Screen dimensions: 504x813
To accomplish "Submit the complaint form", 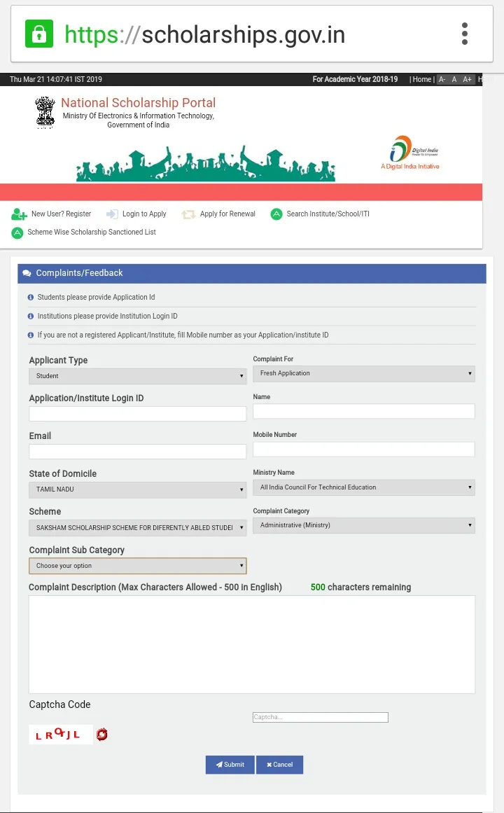I will click(x=230, y=765).
